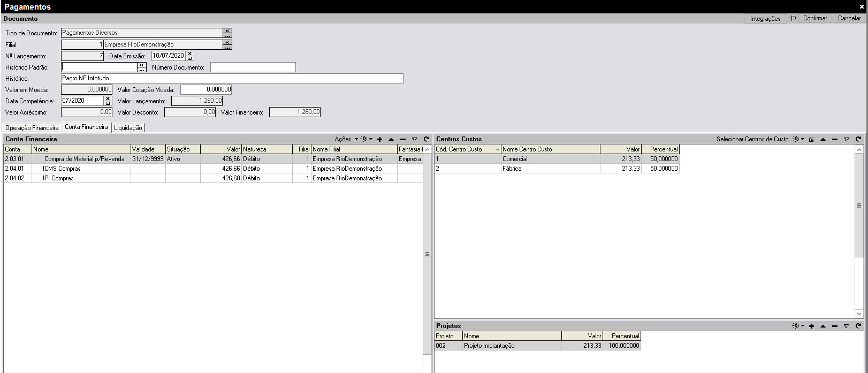The image size is (868, 373).
Task: Remove selected row from Conta Financeira
Action: point(403,139)
